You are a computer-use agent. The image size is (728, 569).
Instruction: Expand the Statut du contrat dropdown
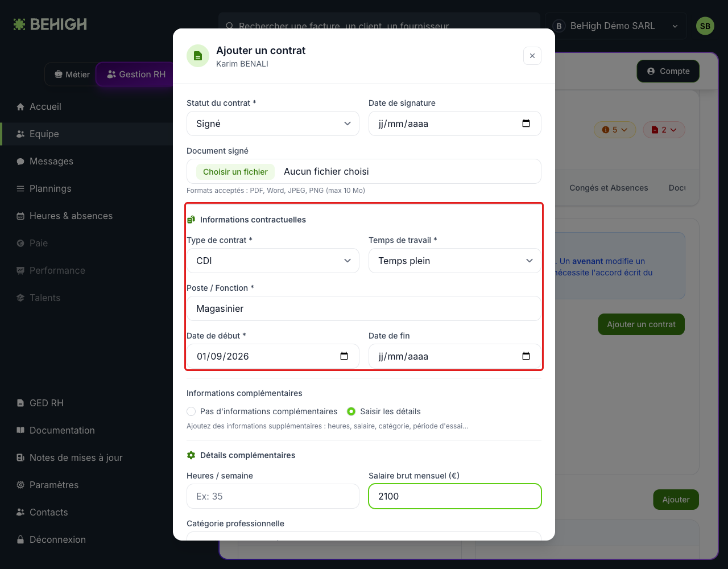273,123
